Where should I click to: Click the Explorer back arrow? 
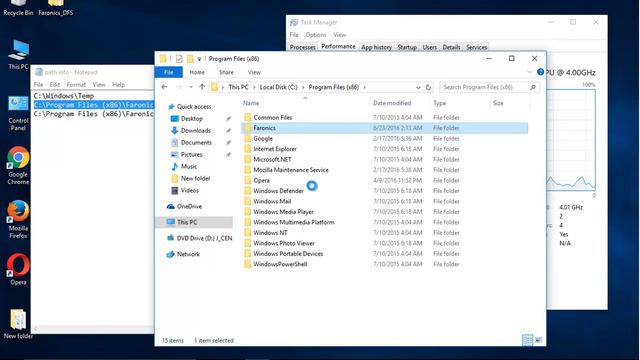pos(164,87)
